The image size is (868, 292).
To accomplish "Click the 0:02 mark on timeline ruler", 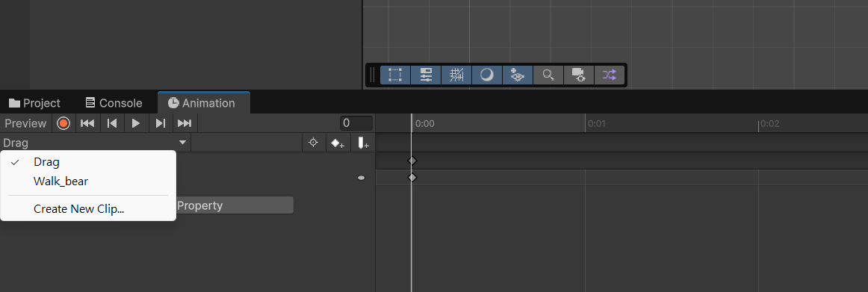I will (x=769, y=124).
